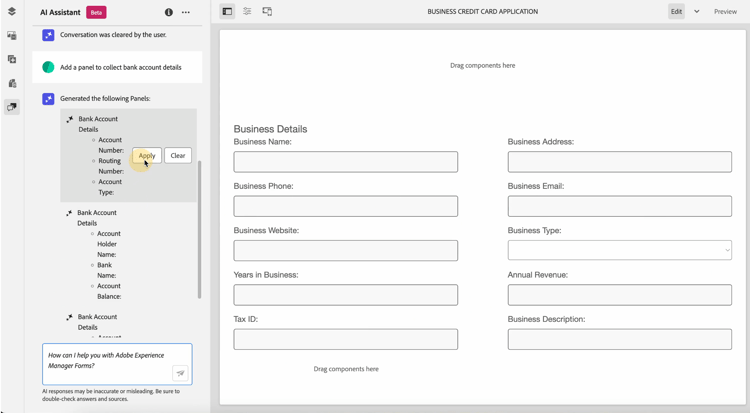Viewport: 750px width, 413px height.
Task: Click the 'Generated the following Panels:' text
Action: pos(105,99)
